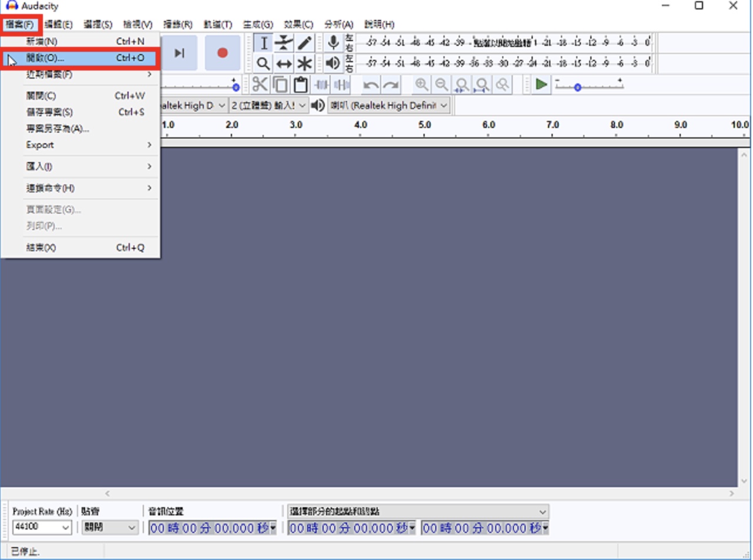Click the Zoom Out magnifier icon
Screen dimensions: 753x560
442,85
